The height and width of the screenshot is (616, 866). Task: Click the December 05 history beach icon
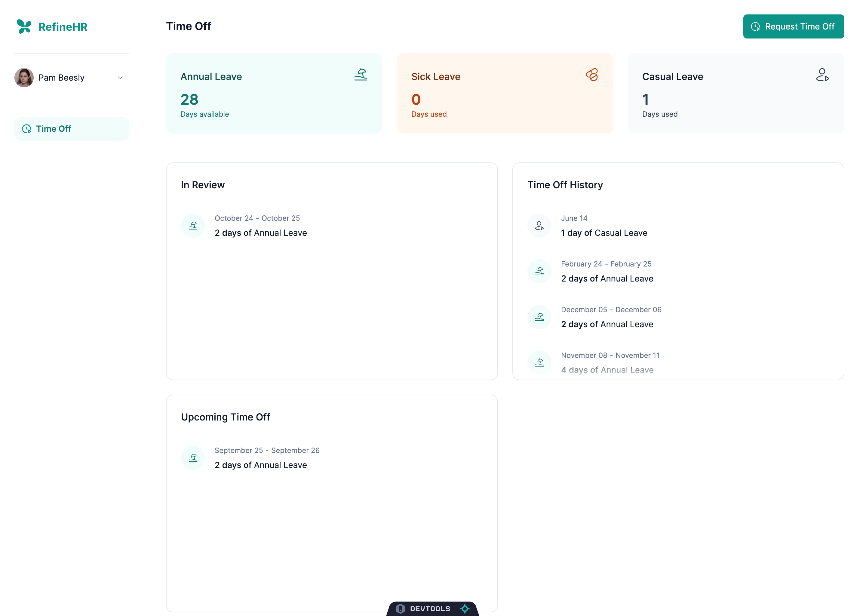pos(539,317)
